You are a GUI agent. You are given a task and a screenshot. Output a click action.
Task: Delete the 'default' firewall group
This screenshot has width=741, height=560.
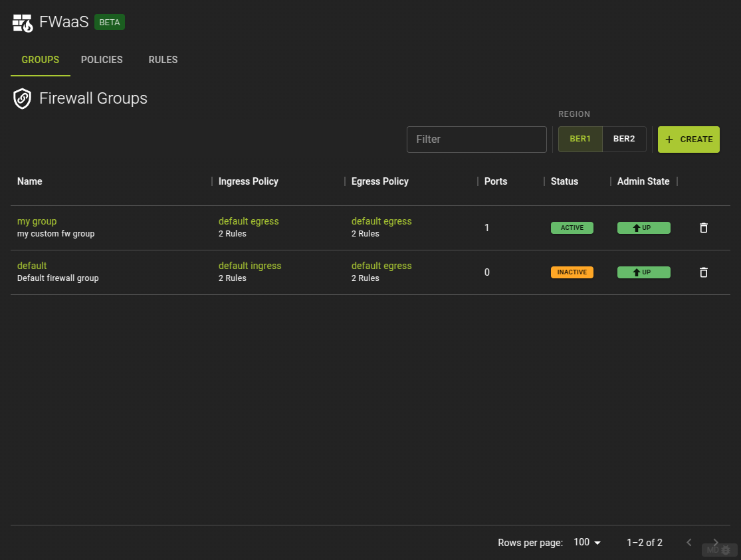[703, 272]
